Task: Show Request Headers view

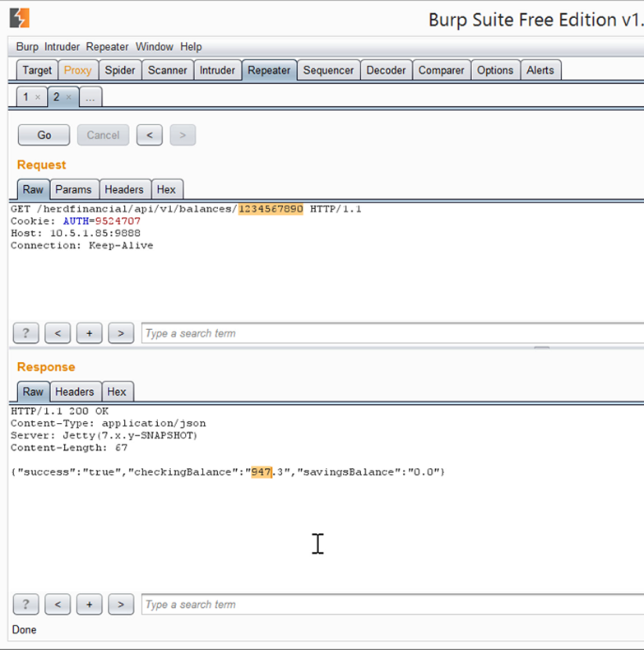Action: tap(124, 189)
